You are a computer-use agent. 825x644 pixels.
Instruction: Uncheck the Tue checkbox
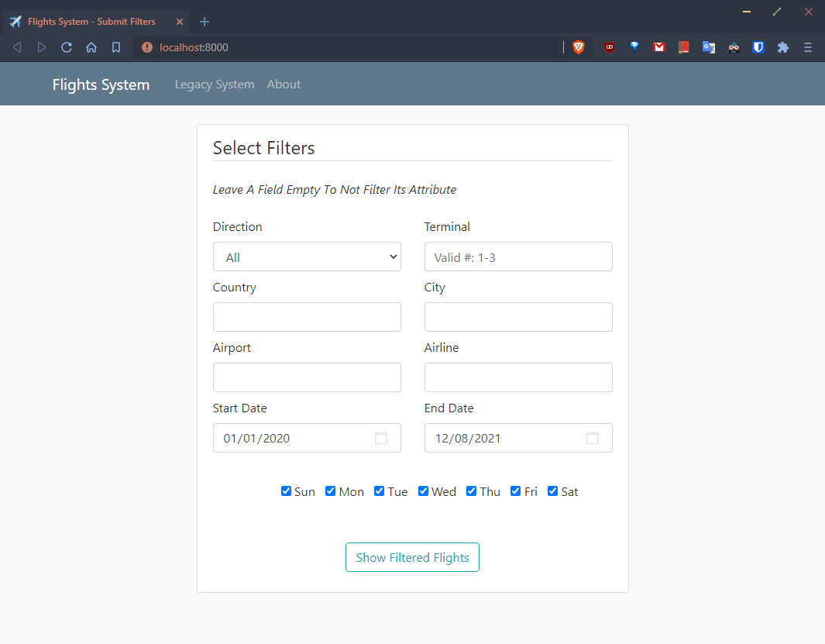point(379,491)
